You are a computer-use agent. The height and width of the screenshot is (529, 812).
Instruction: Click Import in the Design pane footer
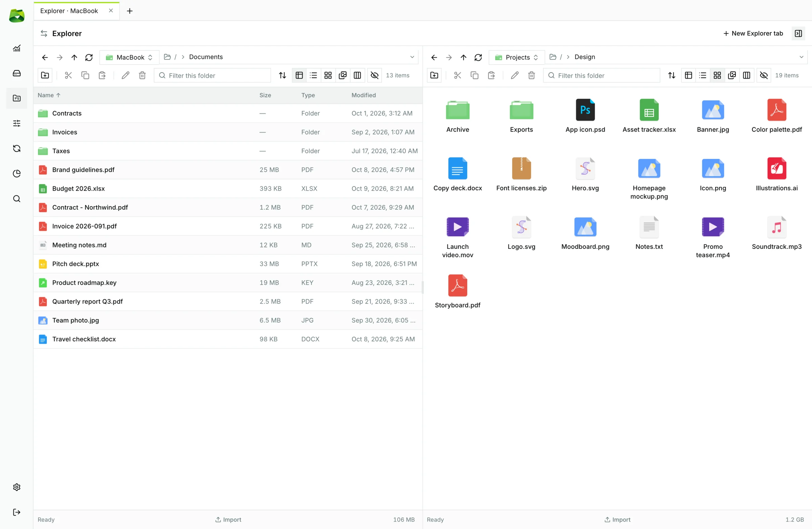tap(617, 520)
